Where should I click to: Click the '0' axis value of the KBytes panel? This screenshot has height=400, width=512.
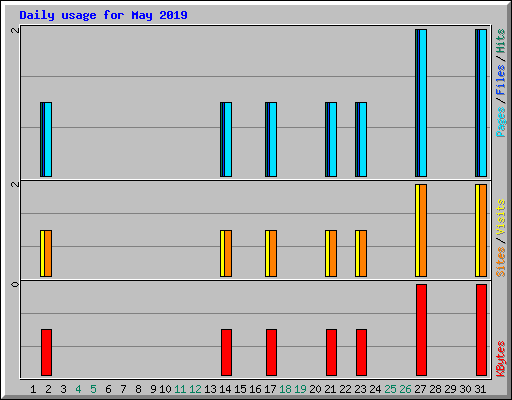pos(15,284)
